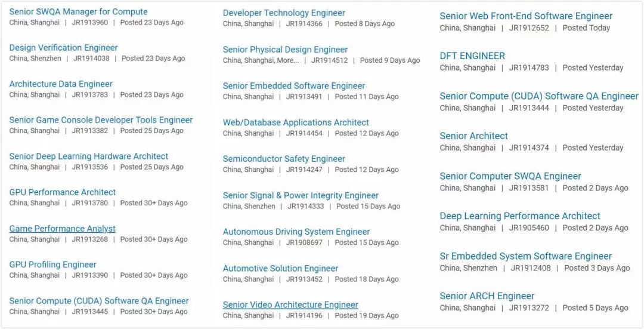Select the Senior Video Architecture Engineer link
This screenshot has height=329, width=644.
pos(290,305)
